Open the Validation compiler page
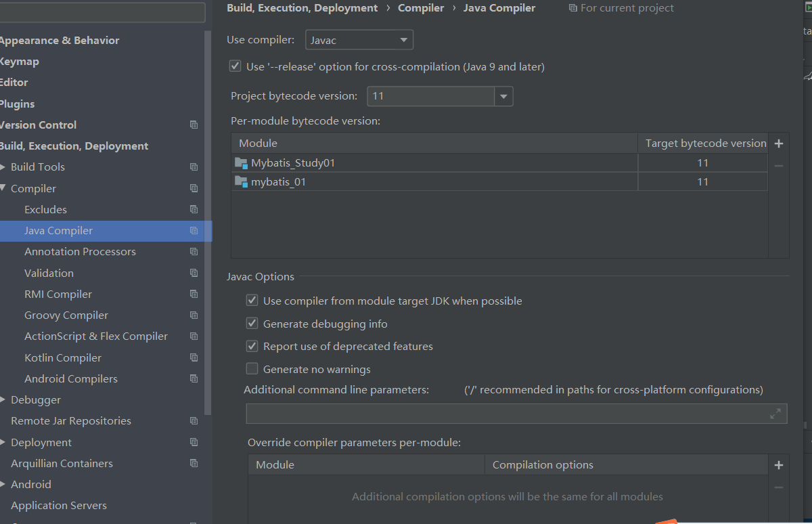Image resolution: width=812 pixels, height=524 pixels. coord(49,273)
